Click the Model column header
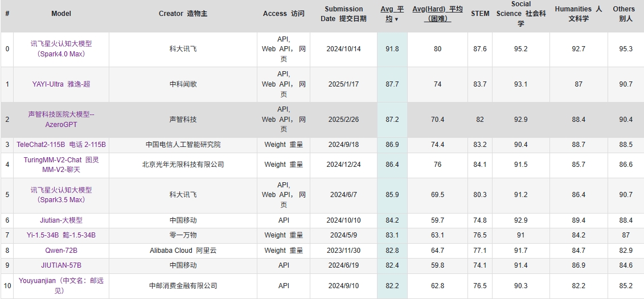644x299 pixels. coord(61,14)
